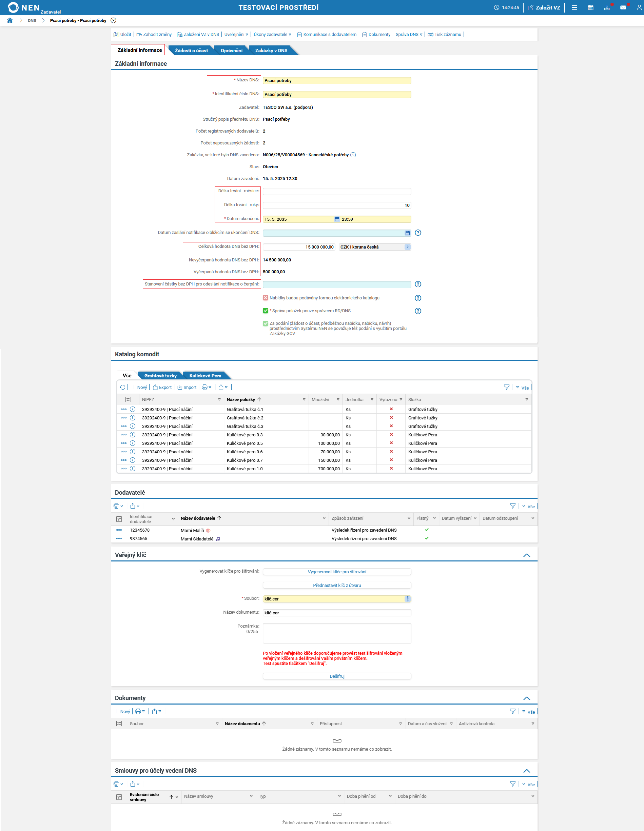
Task: Import into the commodity catalogue
Action: point(187,387)
